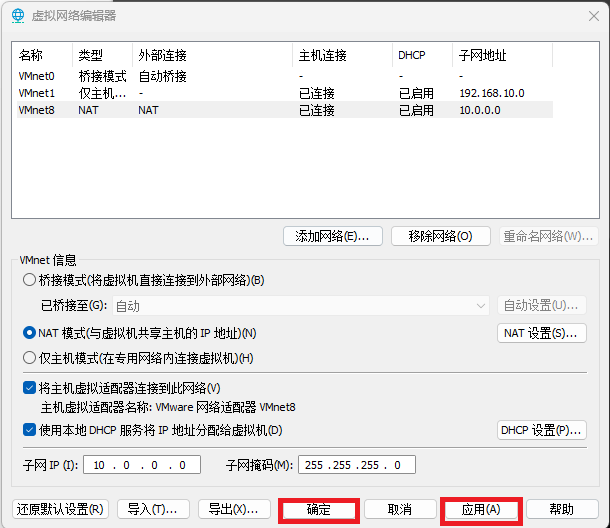The image size is (610, 528).
Task: Click the 子网 IP first octet field
Action: (x=99, y=465)
